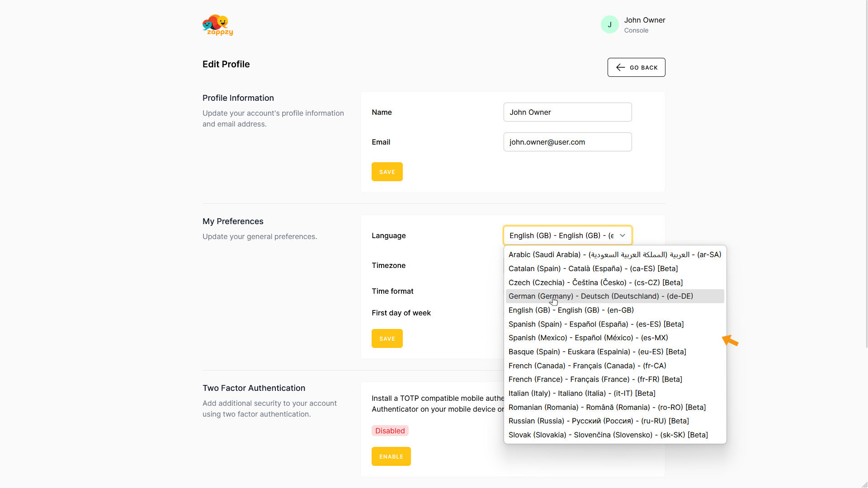Click the Email input field
This screenshot has width=868, height=488.
click(x=567, y=142)
